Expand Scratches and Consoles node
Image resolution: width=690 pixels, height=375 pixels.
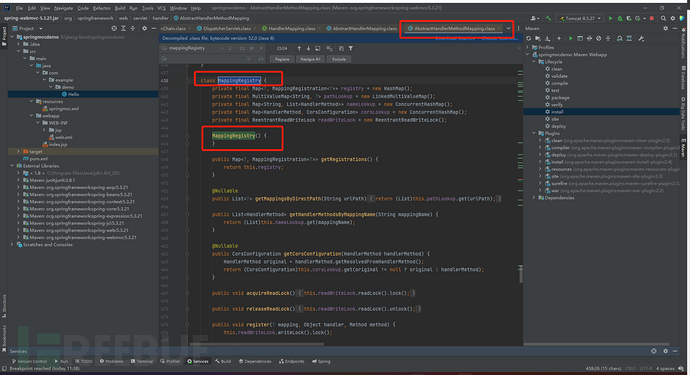(x=12, y=245)
